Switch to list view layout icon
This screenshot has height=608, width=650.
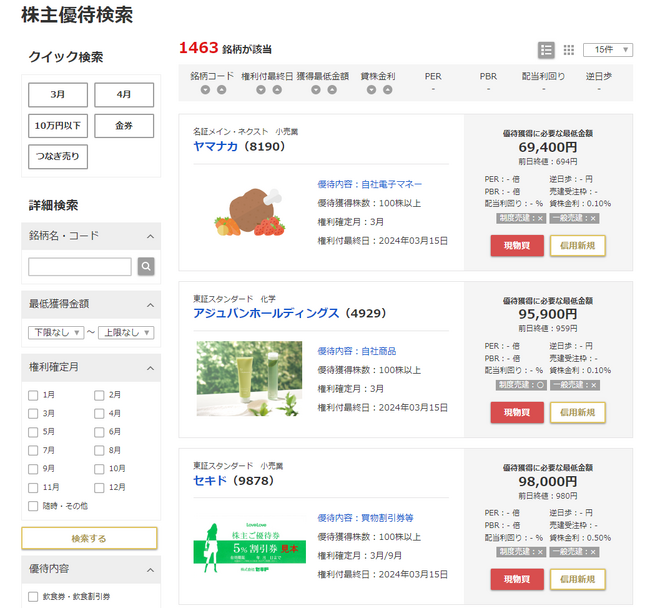click(547, 50)
